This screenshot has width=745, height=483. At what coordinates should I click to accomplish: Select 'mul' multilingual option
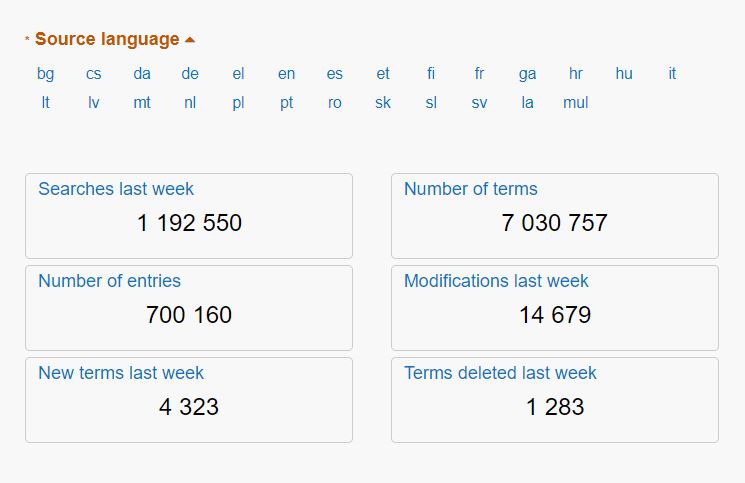(x=576, y=103)
